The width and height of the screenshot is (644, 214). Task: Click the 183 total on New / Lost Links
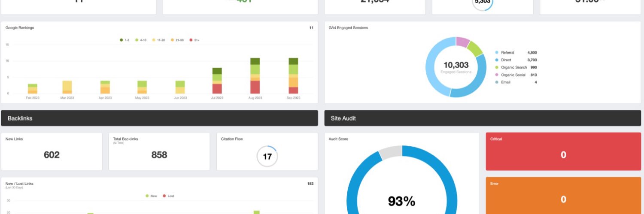(310, 184)
